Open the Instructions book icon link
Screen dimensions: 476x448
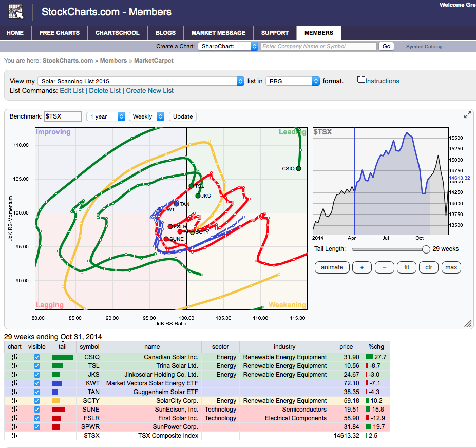(x=361, y=81)
